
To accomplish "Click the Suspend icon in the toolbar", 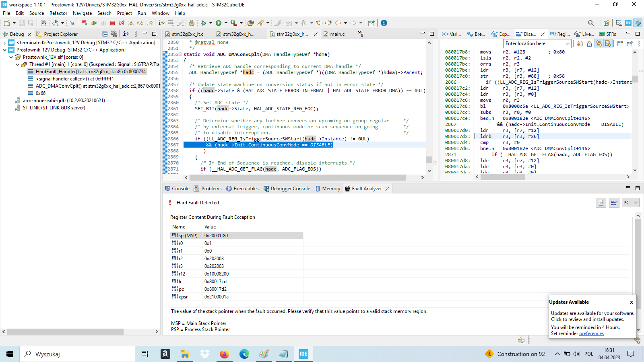I will (103, 23).
